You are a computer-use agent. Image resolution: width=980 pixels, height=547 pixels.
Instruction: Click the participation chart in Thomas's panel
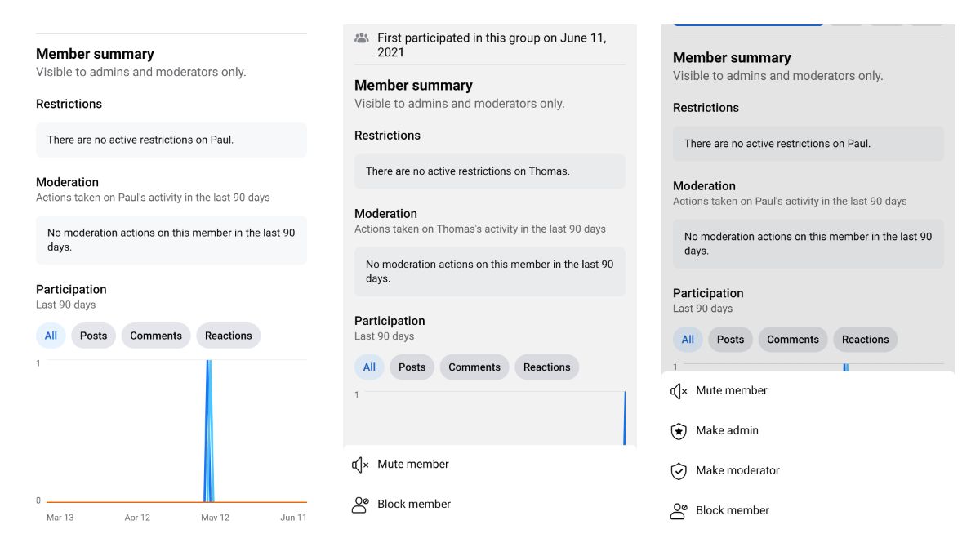(490, 416)
